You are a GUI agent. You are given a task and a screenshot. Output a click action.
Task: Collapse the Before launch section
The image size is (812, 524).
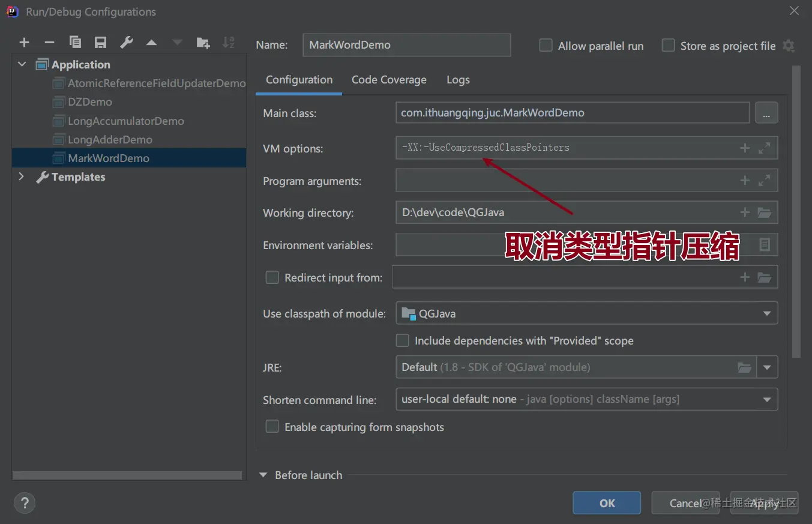coord(263,475)
